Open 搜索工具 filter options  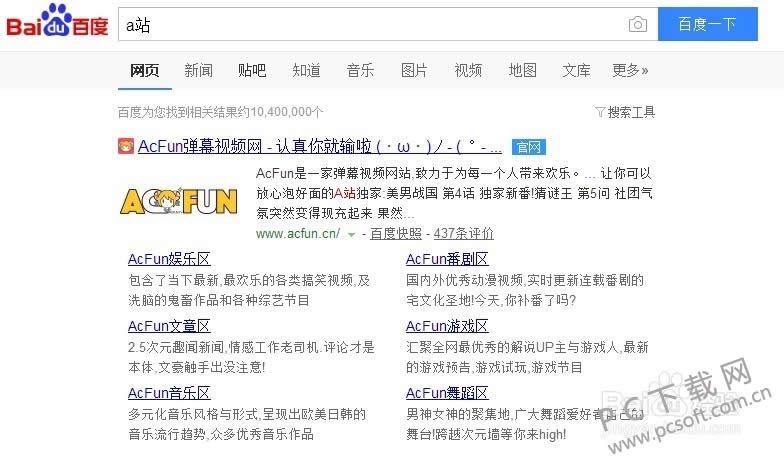coord(625,111)
